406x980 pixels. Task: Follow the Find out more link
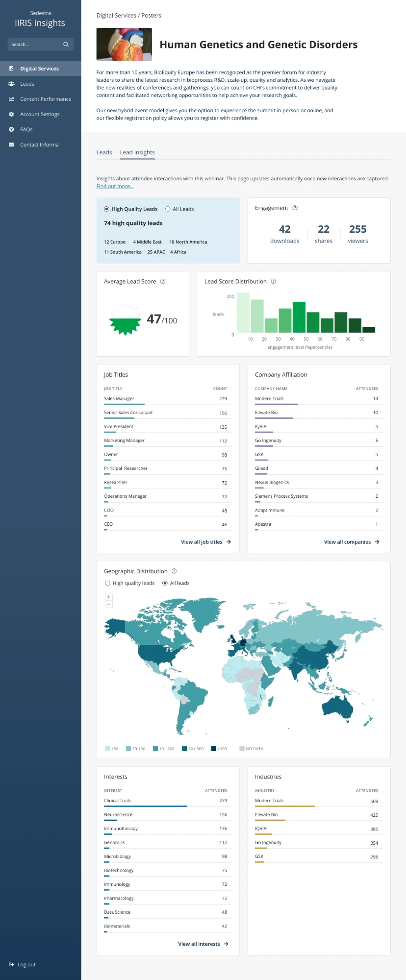pos(115,186)
